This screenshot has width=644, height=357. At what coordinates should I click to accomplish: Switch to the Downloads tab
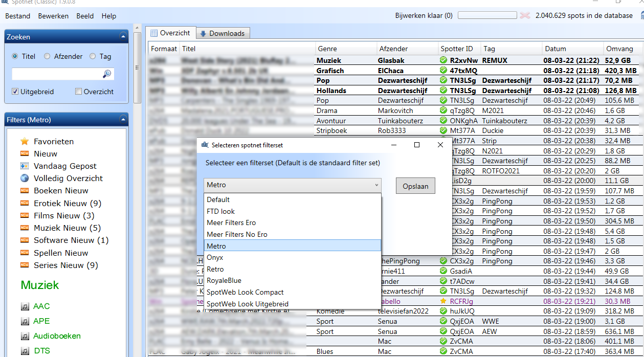(222, 34)
